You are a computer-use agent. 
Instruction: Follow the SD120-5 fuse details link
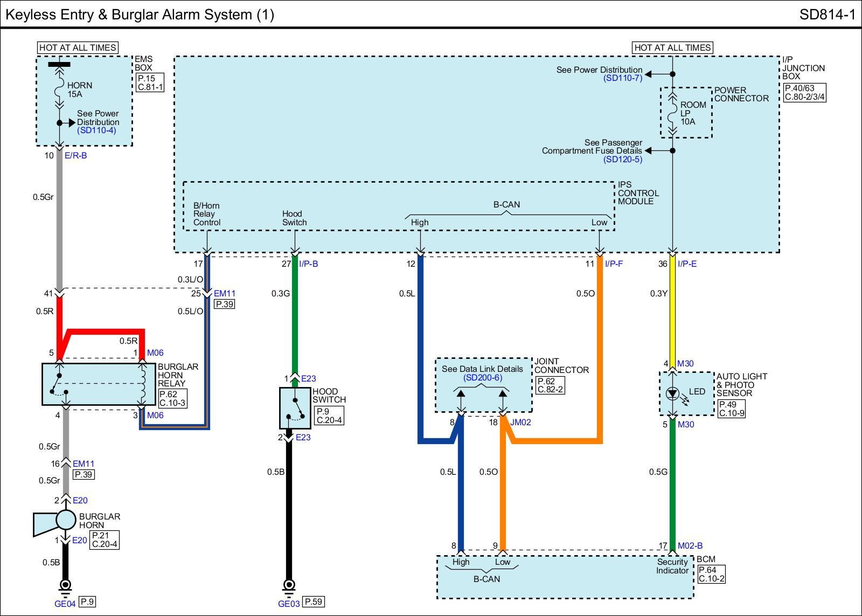coord(623,159)
